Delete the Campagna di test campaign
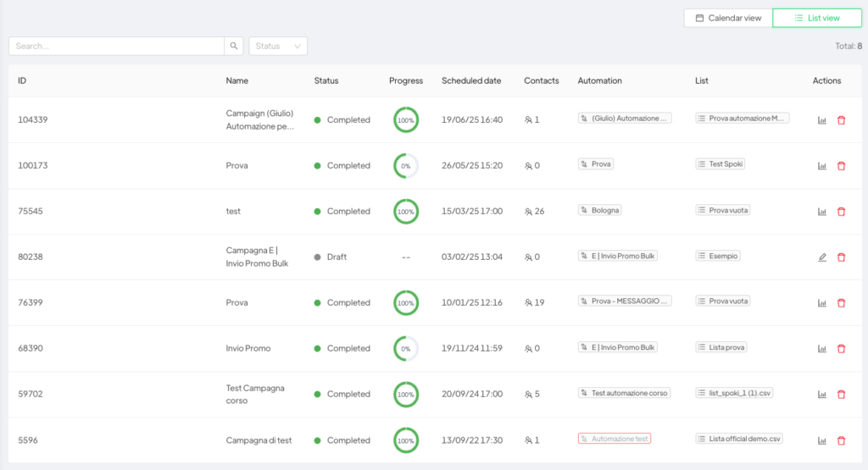Viewport: 868px width, 470px height. [x=841, y=440]
